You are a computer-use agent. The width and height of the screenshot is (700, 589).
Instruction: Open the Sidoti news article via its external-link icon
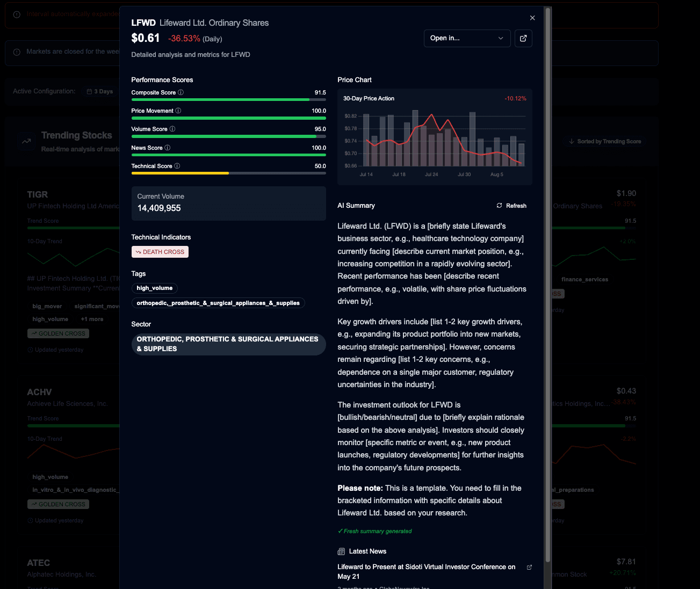click(529, 567)
